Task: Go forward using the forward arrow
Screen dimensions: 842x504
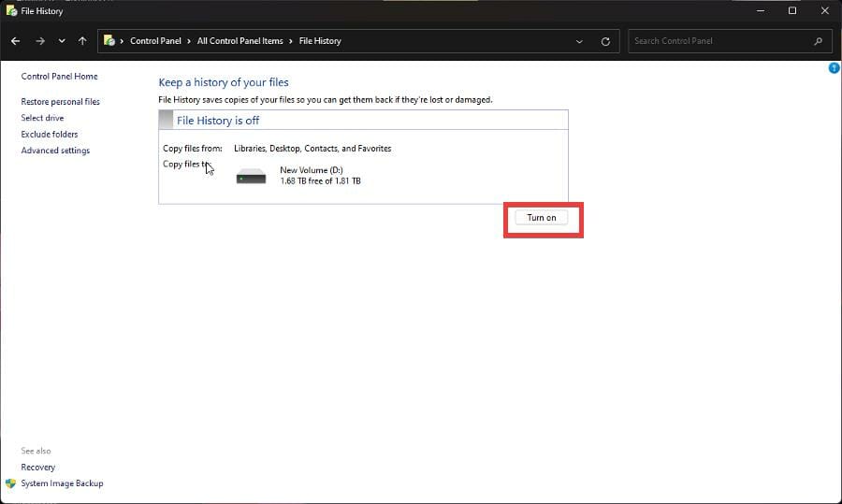Action: (x=40, y=41)
